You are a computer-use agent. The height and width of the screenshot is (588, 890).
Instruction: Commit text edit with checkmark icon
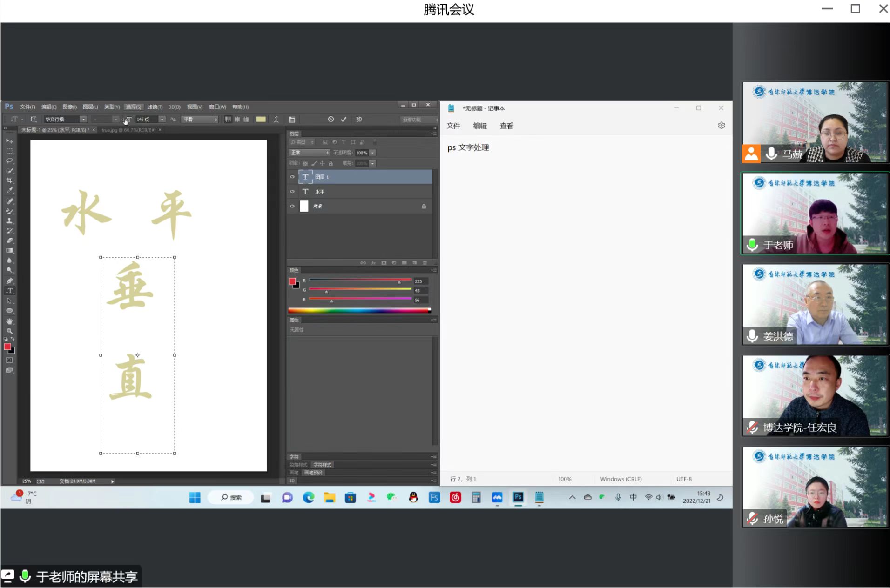pos(344,120)
